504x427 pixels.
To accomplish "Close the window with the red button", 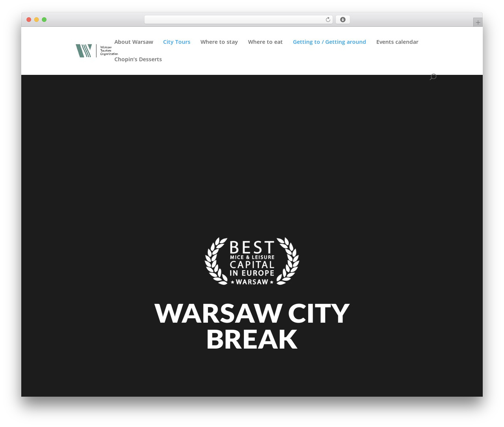I will point(29,20).
